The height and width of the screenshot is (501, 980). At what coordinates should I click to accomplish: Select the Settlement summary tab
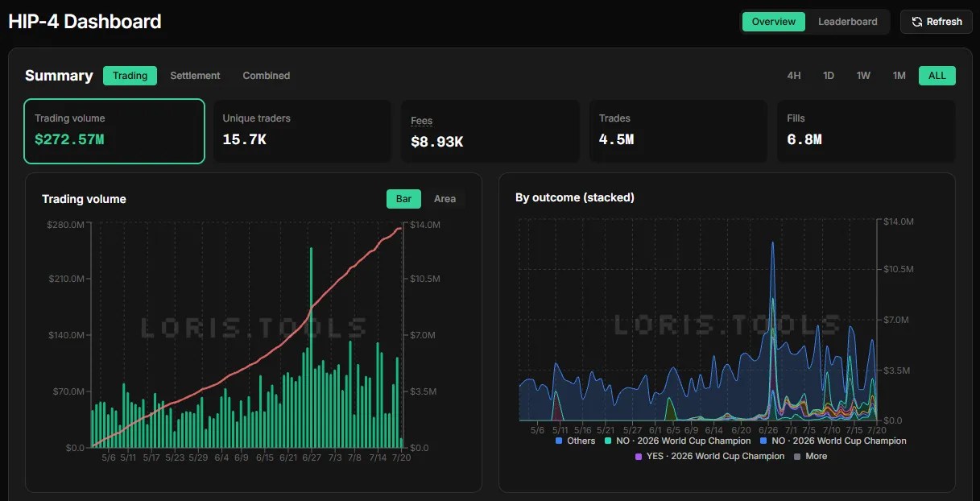[x=195, y=76]
